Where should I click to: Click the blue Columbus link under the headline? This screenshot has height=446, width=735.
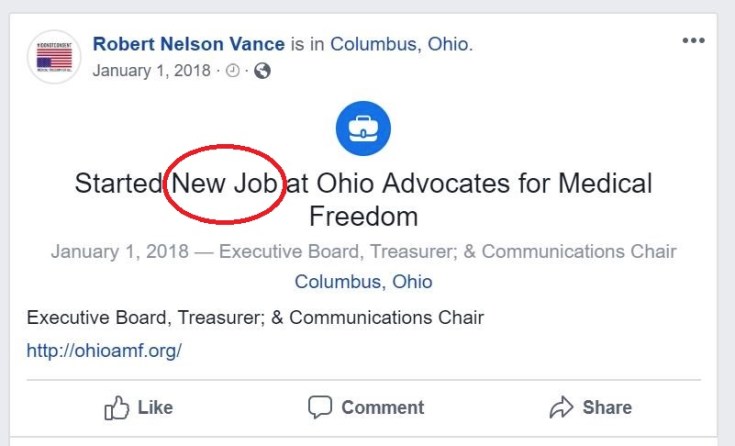click(x=337, y=282)
